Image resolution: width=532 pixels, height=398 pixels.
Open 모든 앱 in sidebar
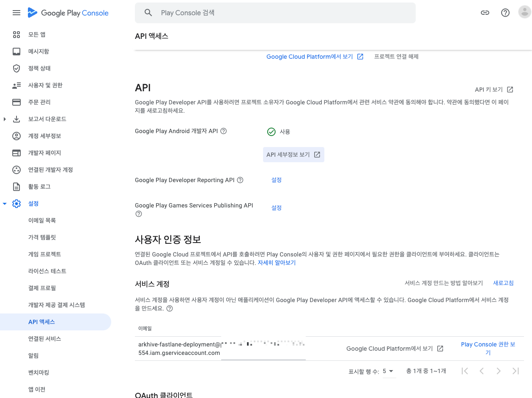coord(37,35)
